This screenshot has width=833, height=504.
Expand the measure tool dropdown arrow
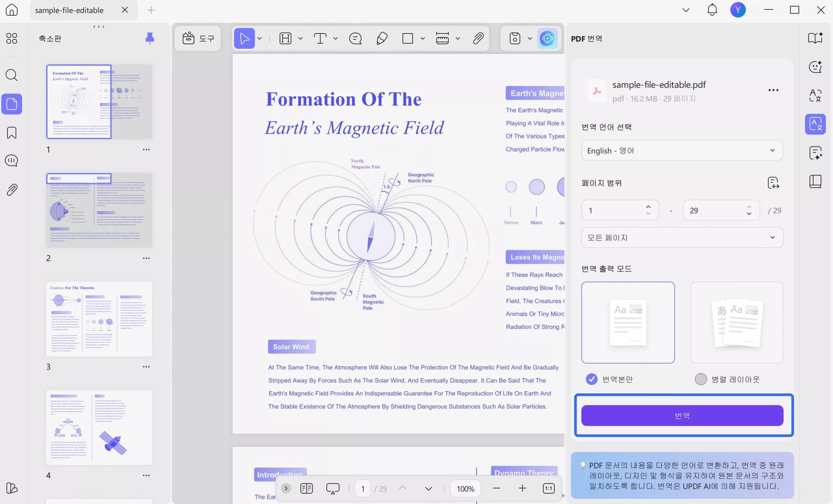click(458, 38)
